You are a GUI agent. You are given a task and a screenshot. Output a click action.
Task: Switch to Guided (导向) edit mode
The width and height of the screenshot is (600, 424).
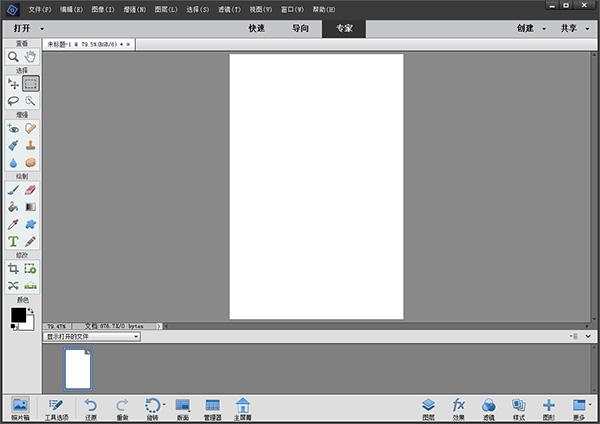point(300,28)
